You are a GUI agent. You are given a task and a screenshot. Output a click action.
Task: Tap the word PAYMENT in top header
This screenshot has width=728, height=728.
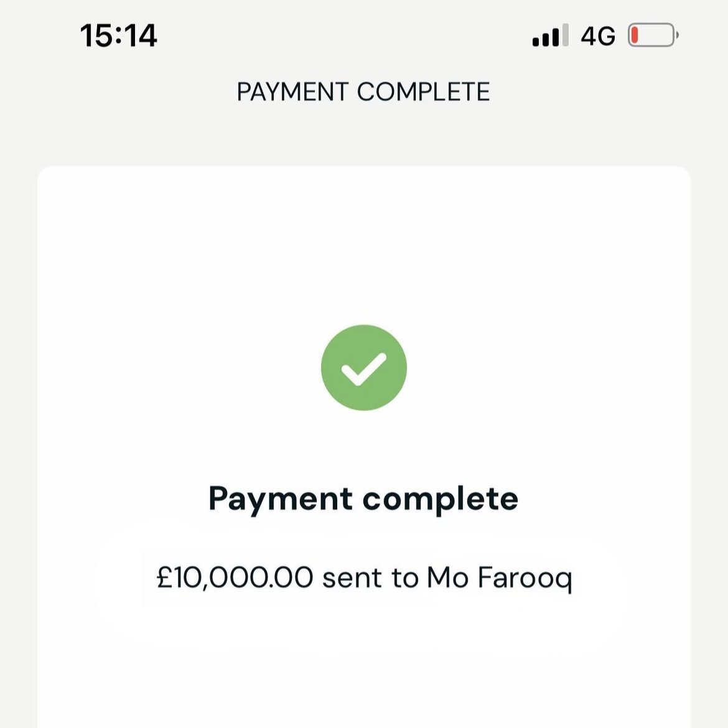[x=292, y=92]
